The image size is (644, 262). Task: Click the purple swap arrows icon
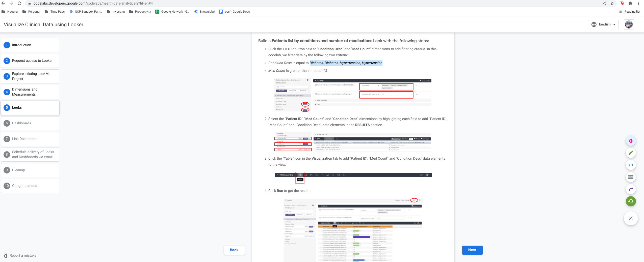[x=631, y=189]
